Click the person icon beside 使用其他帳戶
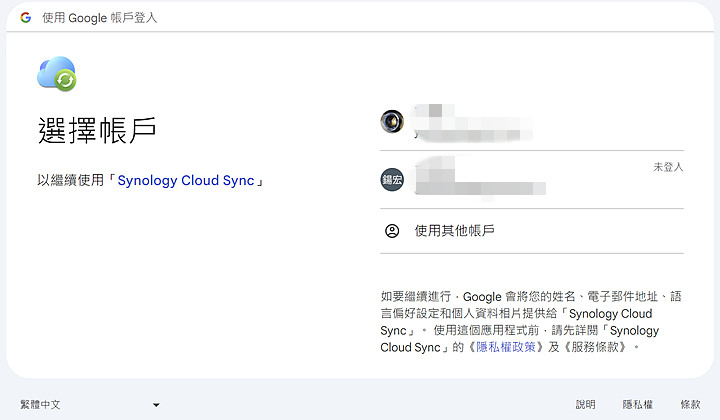 (392, 231)
